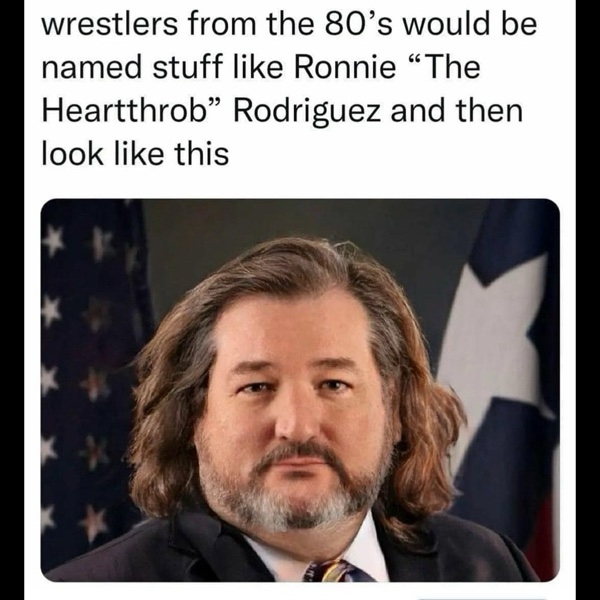Click the name 'Ronnie' in the tweet
Image resolution: width=600 pixels, height=600 pixels.
coord(345,67)
